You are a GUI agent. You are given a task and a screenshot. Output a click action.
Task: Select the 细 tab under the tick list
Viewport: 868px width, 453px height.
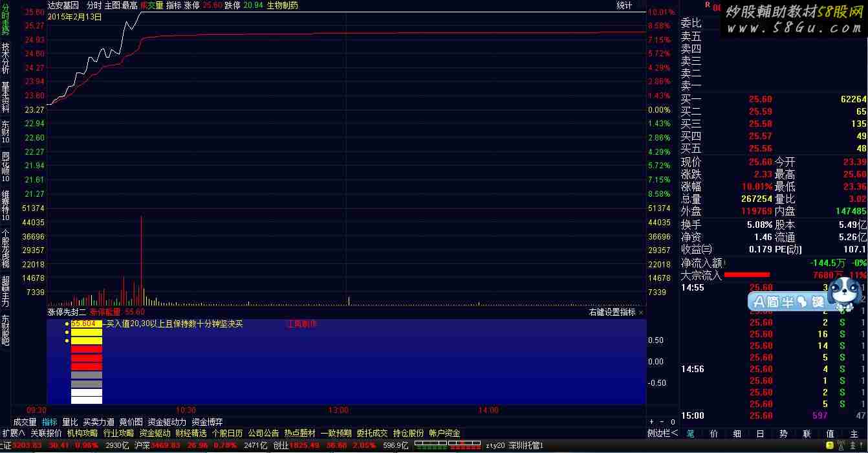[x=737, y=434]
